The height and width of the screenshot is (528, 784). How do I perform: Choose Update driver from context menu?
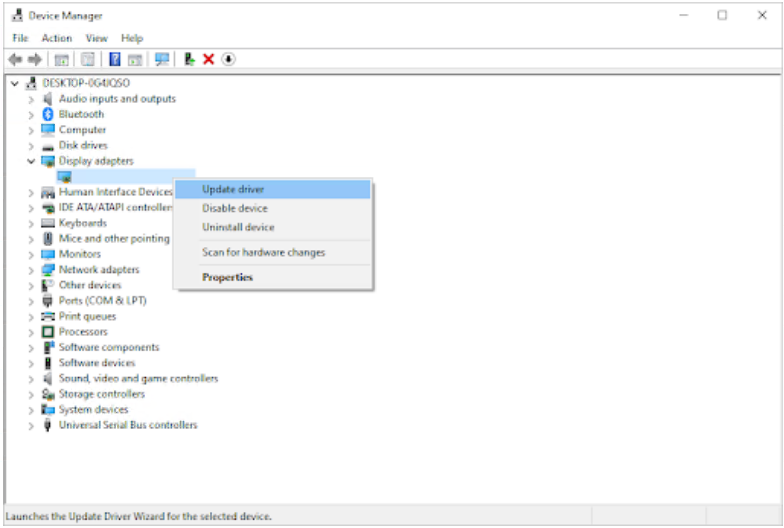233,189
